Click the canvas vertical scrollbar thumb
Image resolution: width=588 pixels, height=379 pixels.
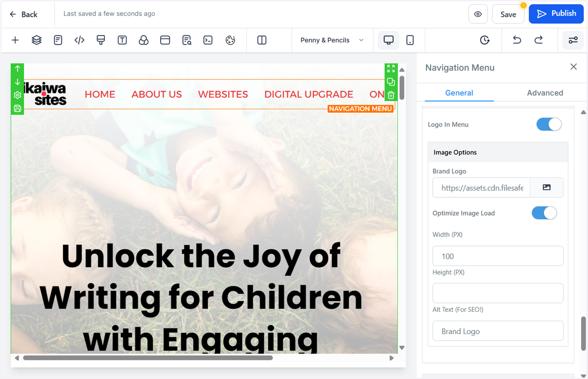(x=402, y=87)
